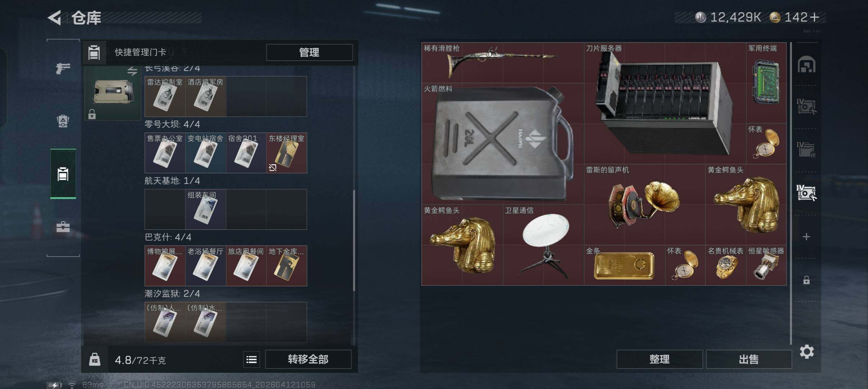Click the 出售 sell button

[x=749, y=359]
